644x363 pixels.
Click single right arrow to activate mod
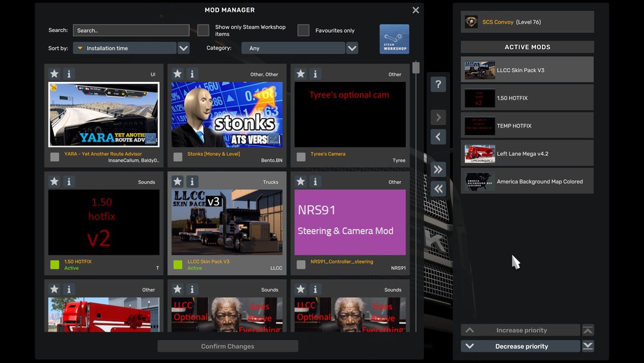tap(438, 117)
